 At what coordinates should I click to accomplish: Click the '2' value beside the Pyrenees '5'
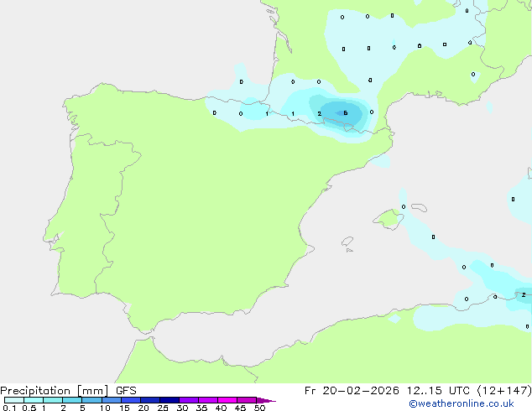pos(319,113)
